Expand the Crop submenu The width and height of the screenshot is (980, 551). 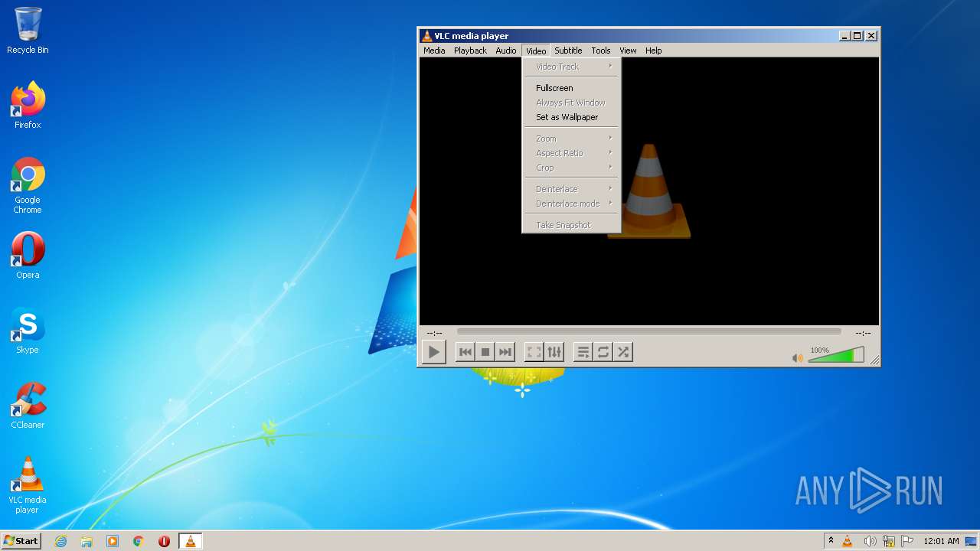[x=571, y=168]
